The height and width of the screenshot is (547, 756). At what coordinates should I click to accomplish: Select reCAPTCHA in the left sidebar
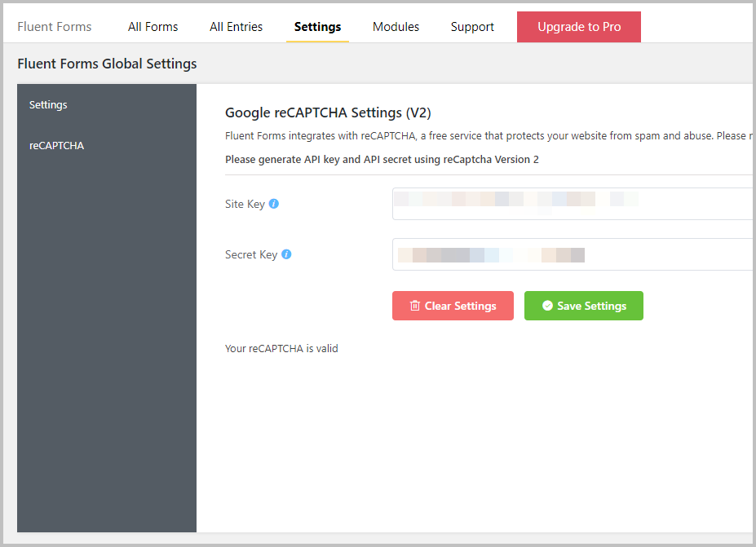(x=56, y=146)
